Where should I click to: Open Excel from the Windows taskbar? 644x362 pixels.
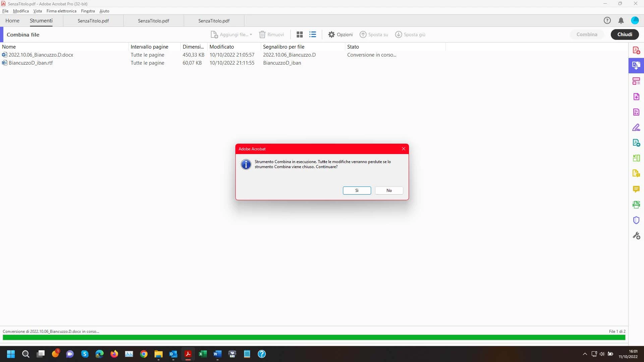pos(203,354)
